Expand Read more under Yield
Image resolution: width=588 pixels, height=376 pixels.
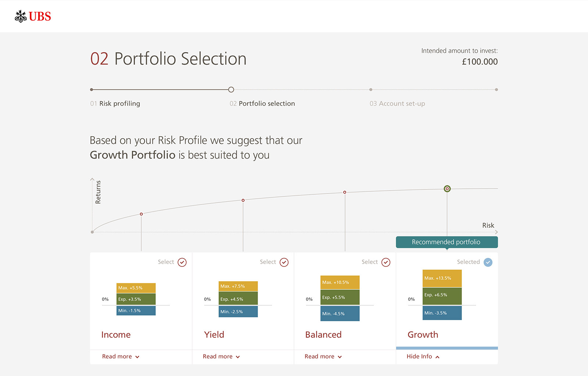click(221, 357)
